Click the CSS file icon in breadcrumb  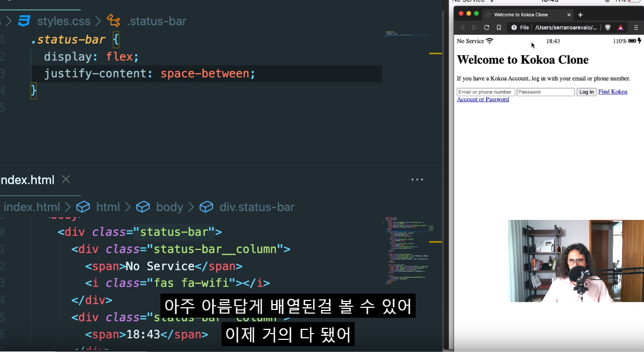[25, 21]
